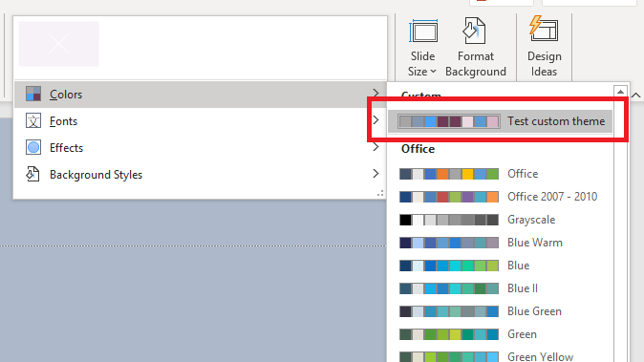Click the Office section header
The width and height of the screenshot is (644, 362).
(x=418, y=149)
